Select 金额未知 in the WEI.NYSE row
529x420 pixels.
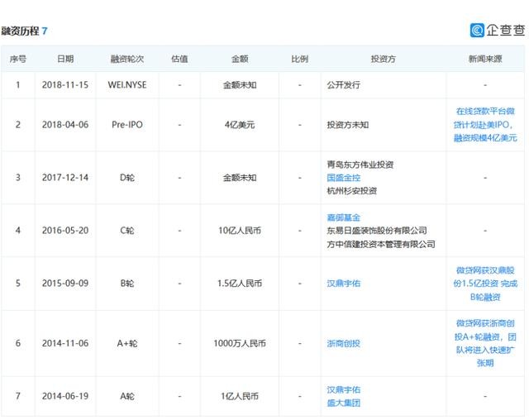click(x=240, y=85)
